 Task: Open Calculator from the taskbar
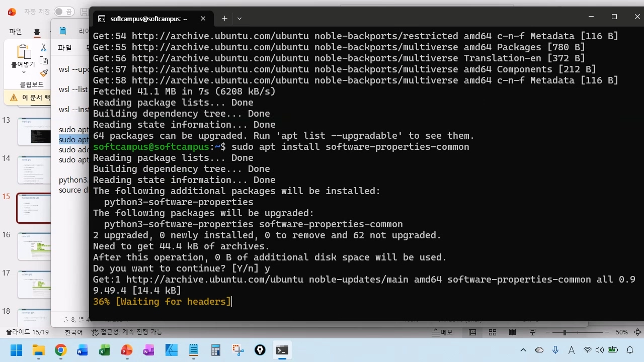pos(216,350)
